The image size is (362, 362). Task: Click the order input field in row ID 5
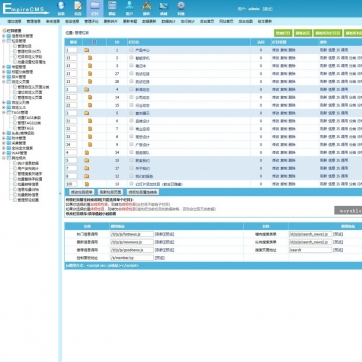click(72, 113)
